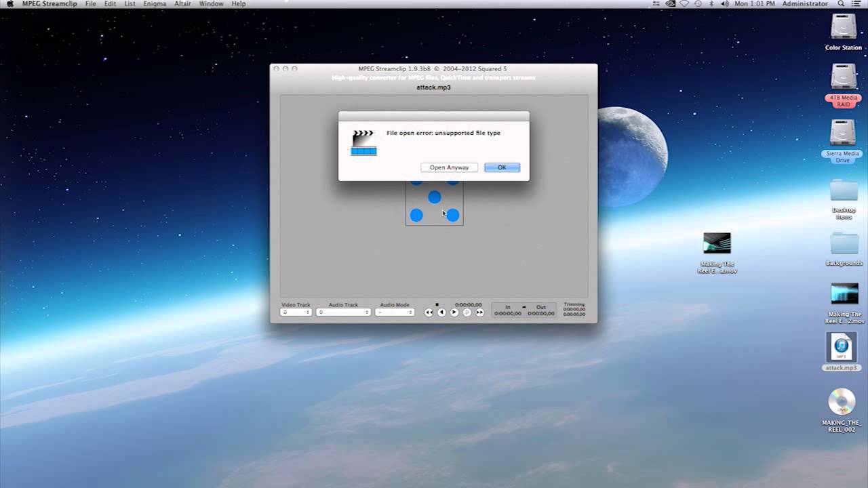
Task: Select the Desktop Items folder
Action: 844,190
